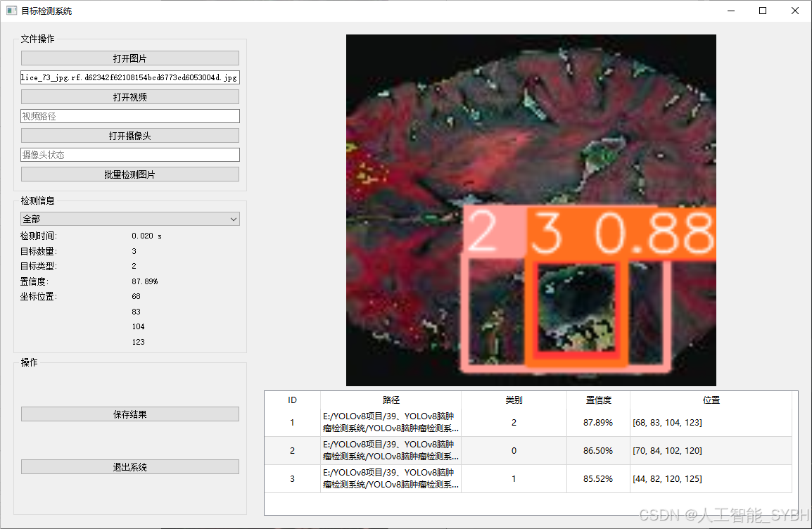Click the coordinate value 68
Viewport: 812px width, 529px height.
point(137,297)
